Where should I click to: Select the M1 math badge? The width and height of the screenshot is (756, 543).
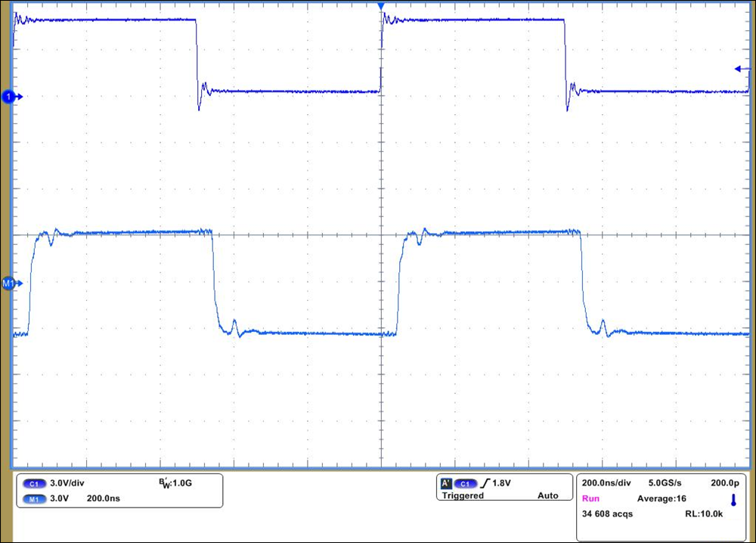tap(35, 498)
